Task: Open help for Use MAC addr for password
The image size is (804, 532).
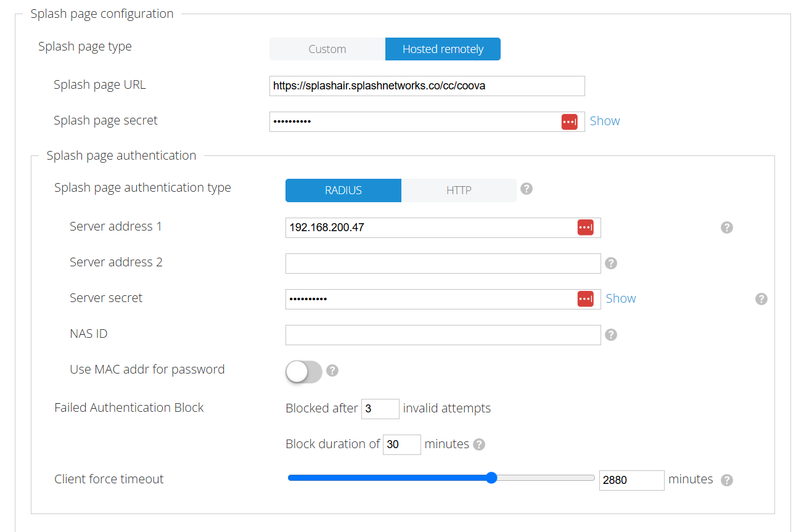Action: click(x=332, y=370)
